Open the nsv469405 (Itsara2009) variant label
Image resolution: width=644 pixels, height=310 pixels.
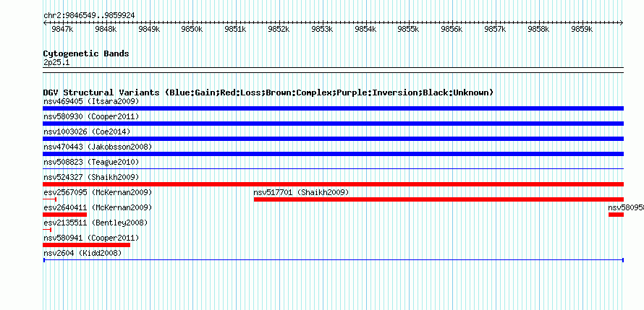coord(91,101)
